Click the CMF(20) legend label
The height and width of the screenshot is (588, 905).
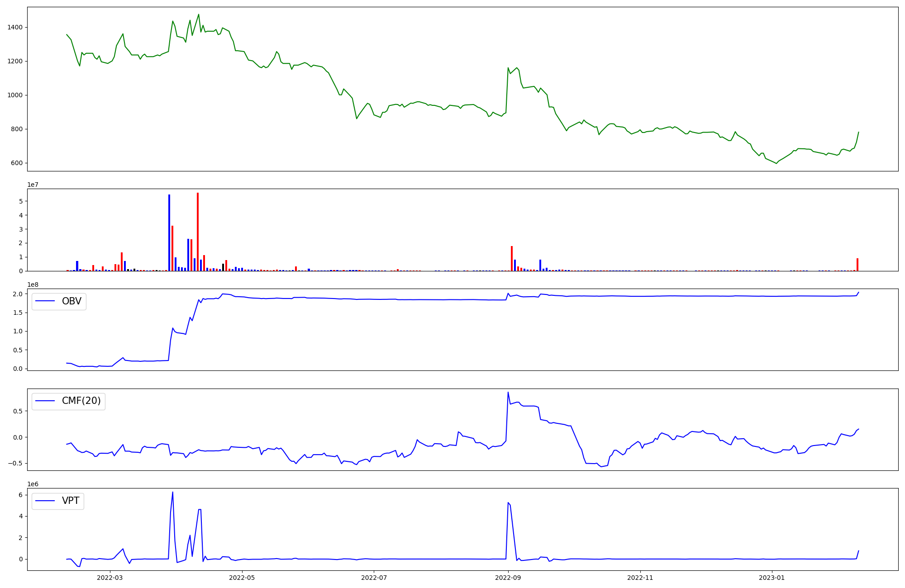click(81, 401)
